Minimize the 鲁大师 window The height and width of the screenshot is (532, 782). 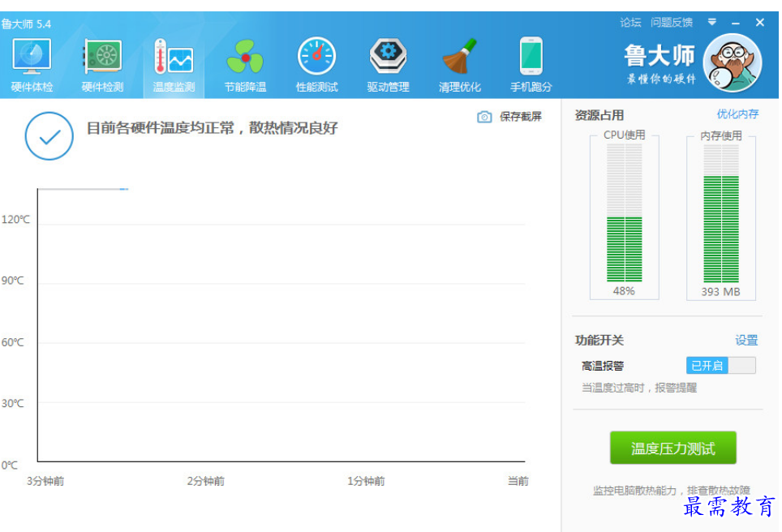(x=736, y=23)
